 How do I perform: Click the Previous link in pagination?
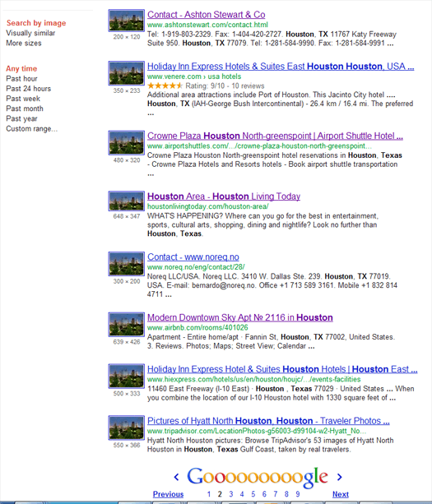[x=168, y=494]
